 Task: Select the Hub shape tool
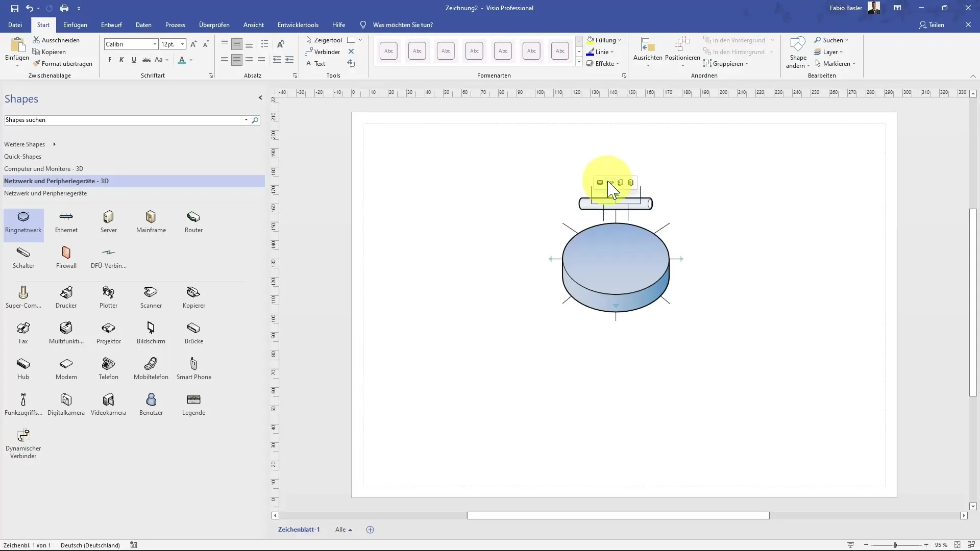[23, 367]
